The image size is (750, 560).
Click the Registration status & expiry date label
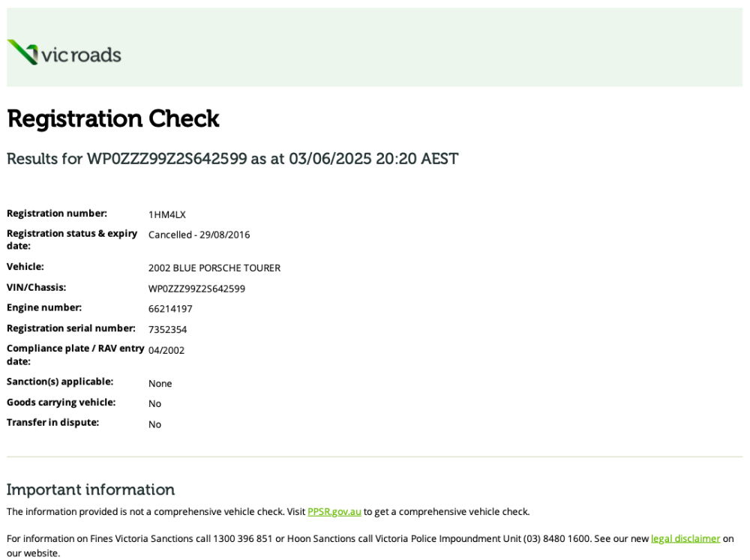click(72, 240)
